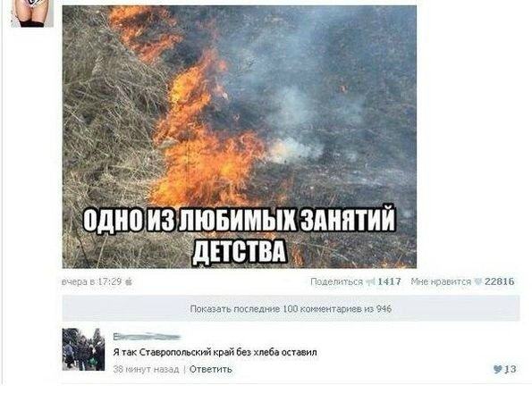The image size is (532, 402).
Task: Click the heart icon beside 22816
Action: click(477, 281)
